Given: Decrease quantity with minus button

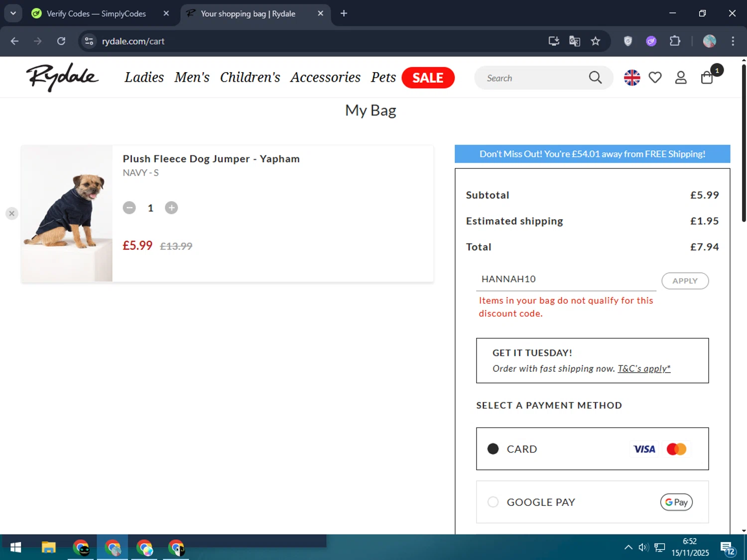Looking at the screenshot, I should [x=129, y=208].
